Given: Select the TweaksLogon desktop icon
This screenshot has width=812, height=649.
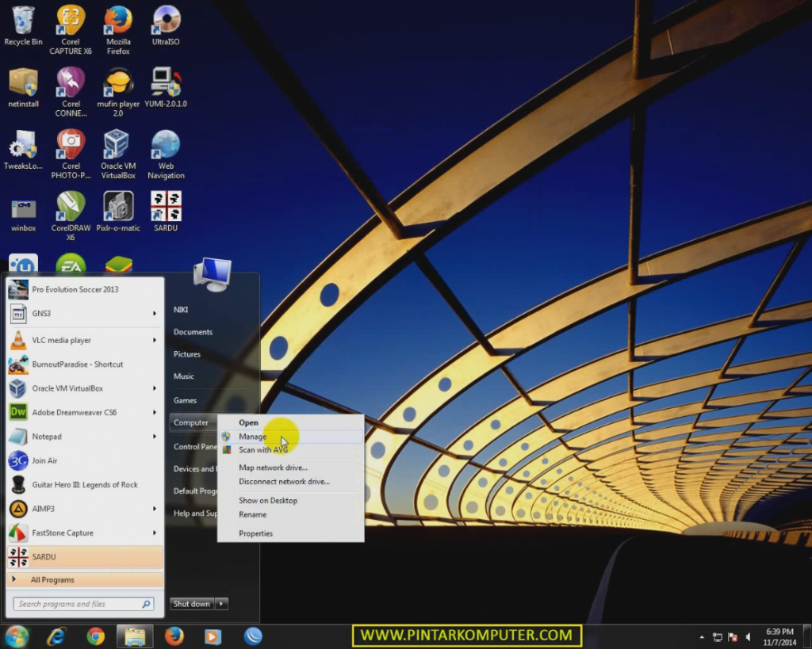Looking at the screenshot, I should tap(23, 150).
